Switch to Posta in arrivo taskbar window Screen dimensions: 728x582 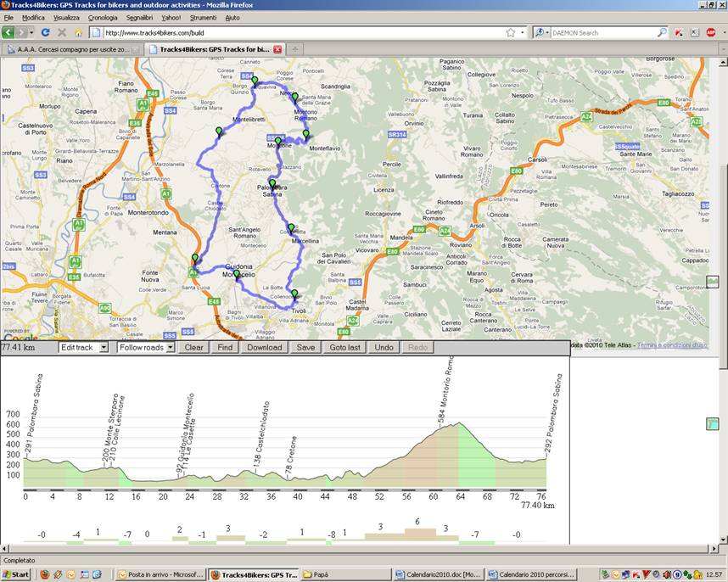(160, 574)
